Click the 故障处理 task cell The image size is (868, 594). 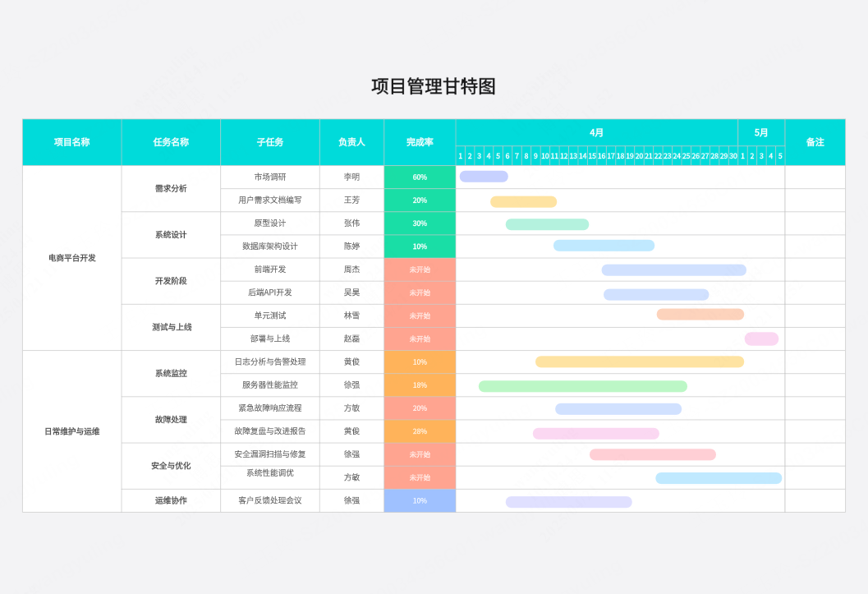[171, 420]
